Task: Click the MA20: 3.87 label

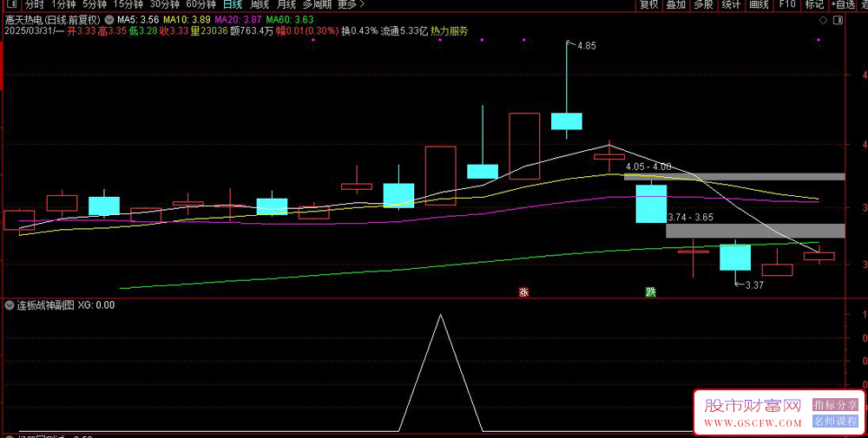Action: [238, 19]
